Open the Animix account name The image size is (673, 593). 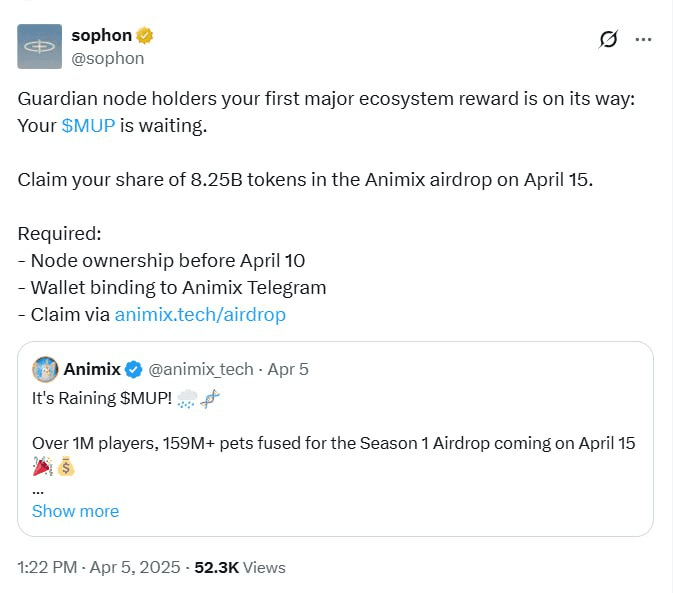92,369
